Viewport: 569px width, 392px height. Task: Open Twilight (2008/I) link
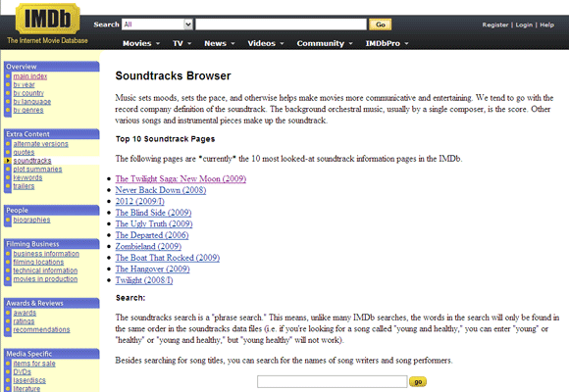click(144, 280)
